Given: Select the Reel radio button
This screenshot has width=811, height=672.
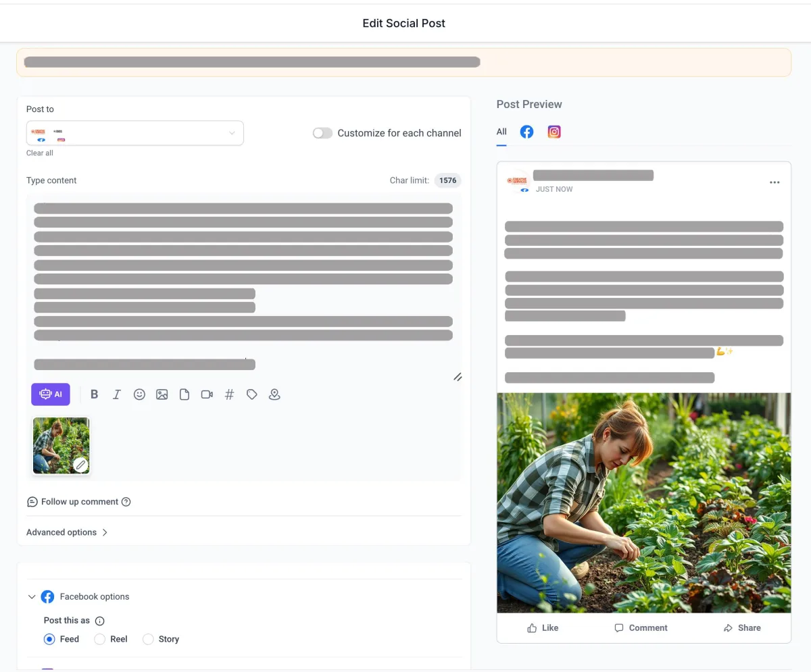Looking at the screenshot, I should (x=100, y=639).
